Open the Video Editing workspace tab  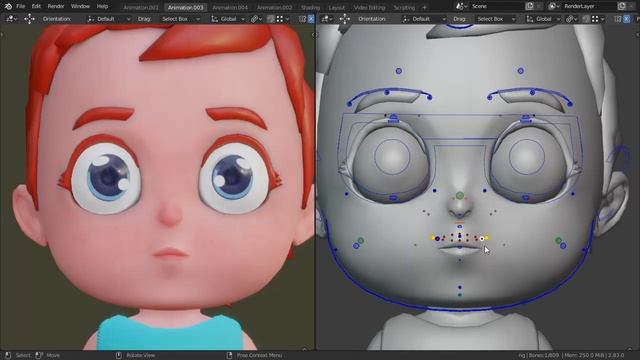click(369, 7)
